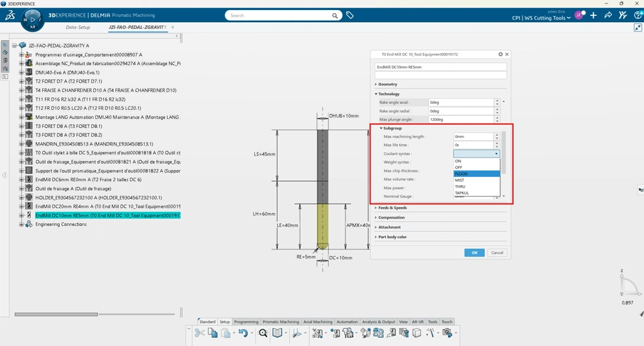Screen dimensions: 644x346
Task: Open the Analysis & Output toolbar tab
Action: 378,322
